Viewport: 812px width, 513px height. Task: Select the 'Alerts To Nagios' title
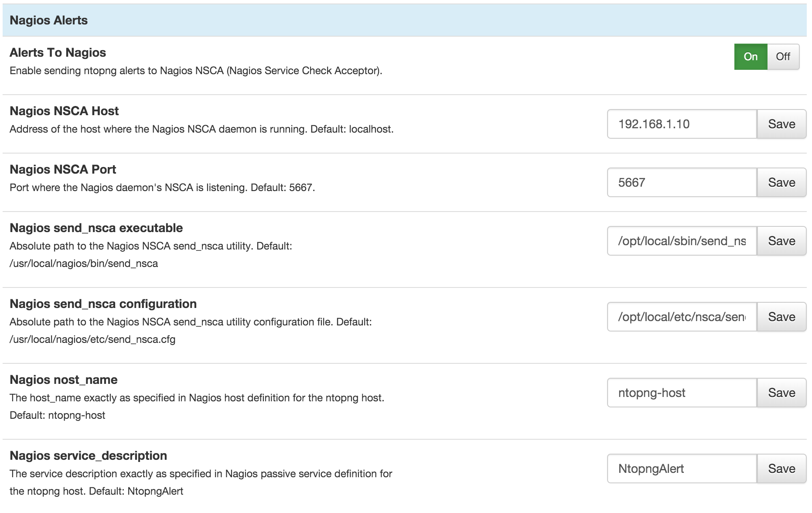[x=58, y=52]
